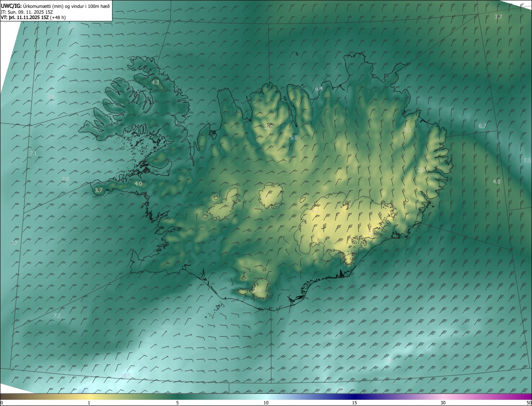The height and width of the screenshot is (406, 532).
Task: Pick the light cyan segment of the colour scale
Action: click(266, 397)
